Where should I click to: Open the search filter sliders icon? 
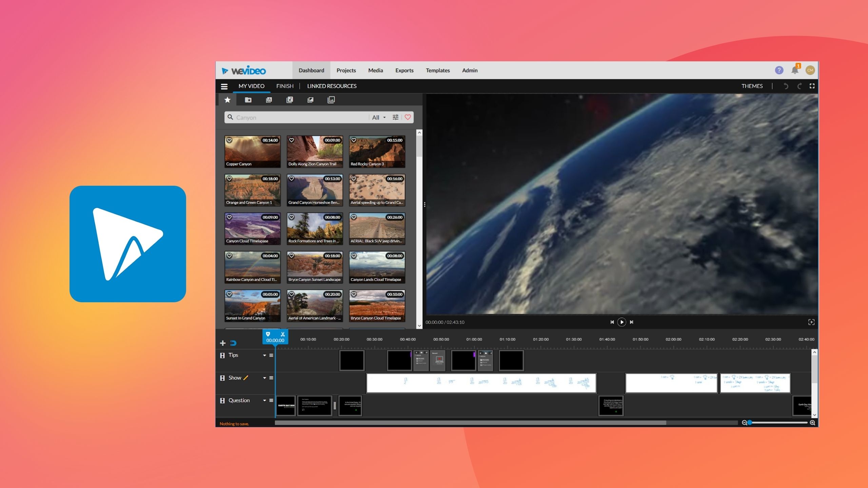(395, 117)
